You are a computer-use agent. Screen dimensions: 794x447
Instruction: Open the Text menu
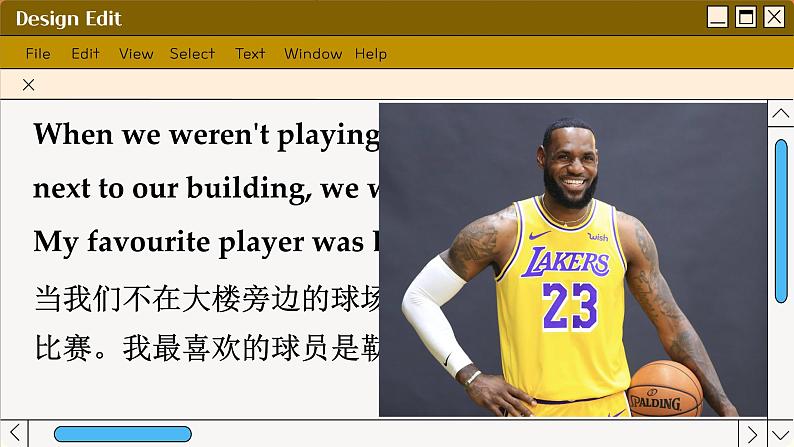(250, 54)
